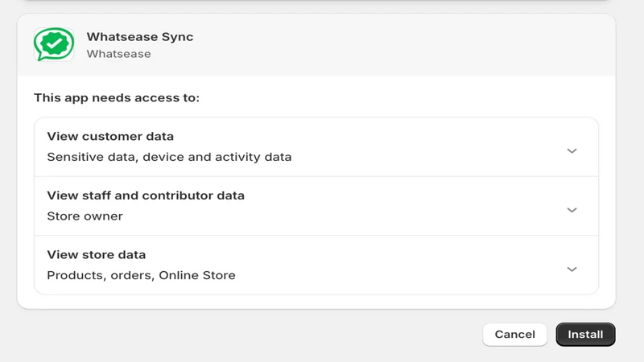Click the 'View customer data' title
Image resolution: width=644 pixels, height=362 pixels.
click(x=110, y=136)
